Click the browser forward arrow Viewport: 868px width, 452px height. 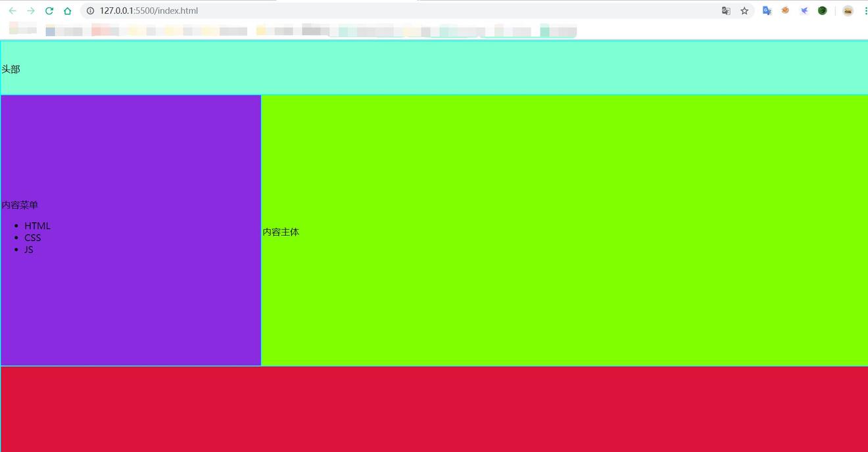coord(31,11)
